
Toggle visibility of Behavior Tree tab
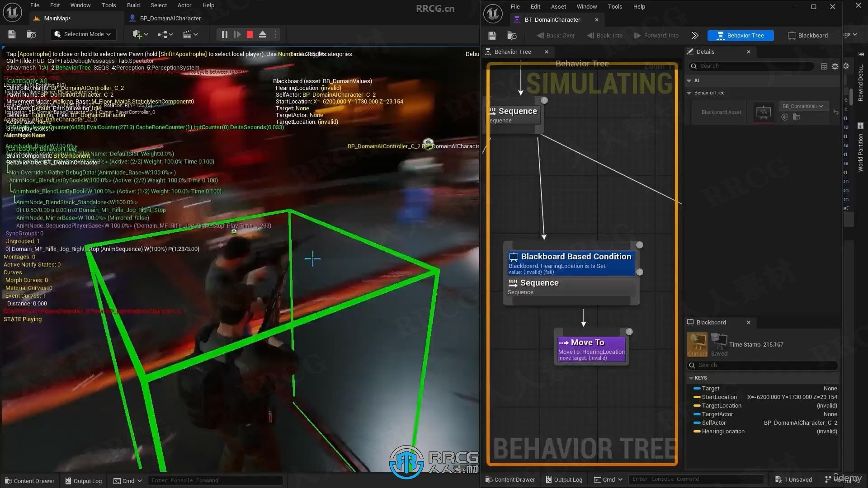[546, 51]
